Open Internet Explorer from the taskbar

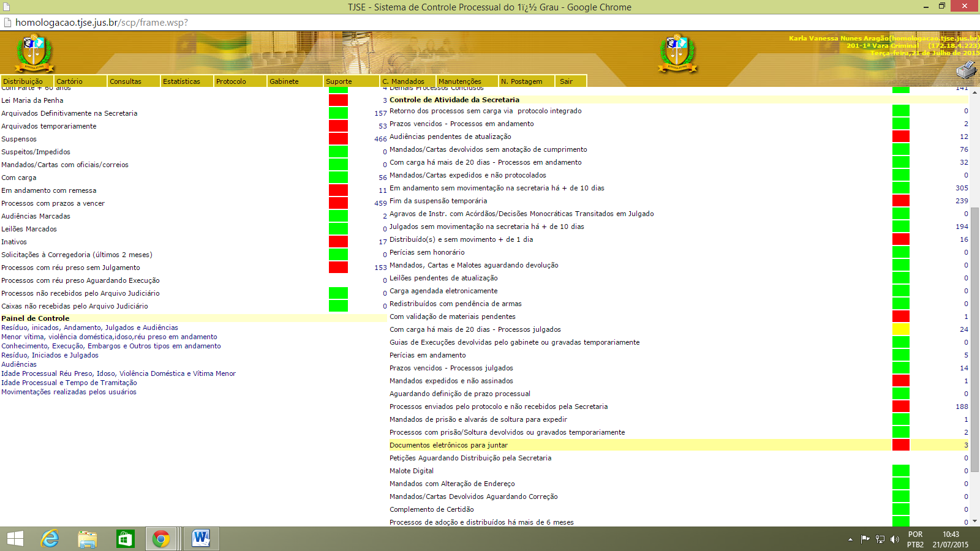coord(50,539)
